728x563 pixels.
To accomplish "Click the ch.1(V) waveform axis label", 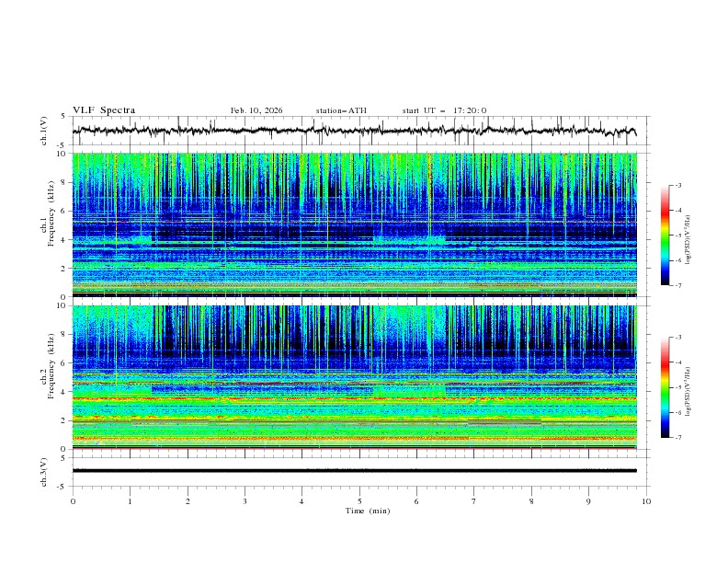I will point(44,131).
